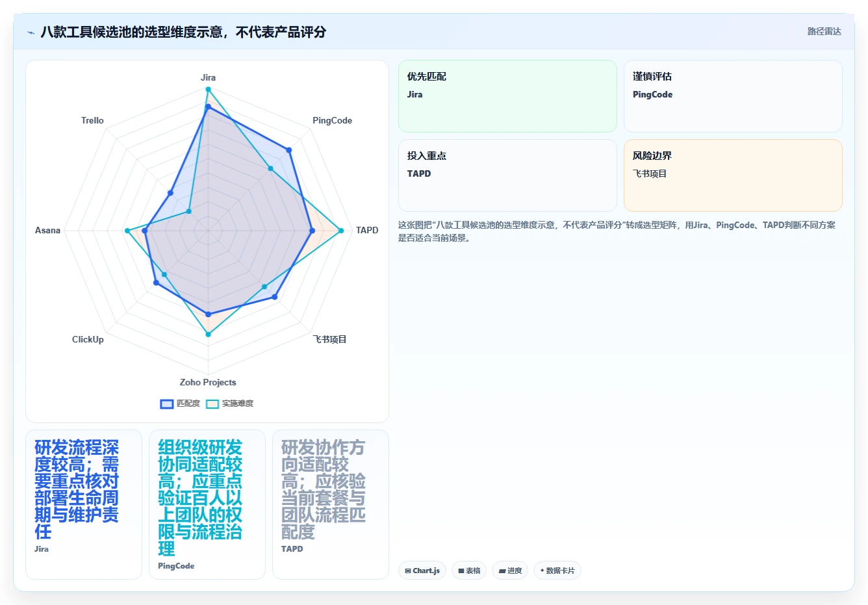868x605 pixels.
Task: Click the 匹配度 legend label
Action: [188, 404]
